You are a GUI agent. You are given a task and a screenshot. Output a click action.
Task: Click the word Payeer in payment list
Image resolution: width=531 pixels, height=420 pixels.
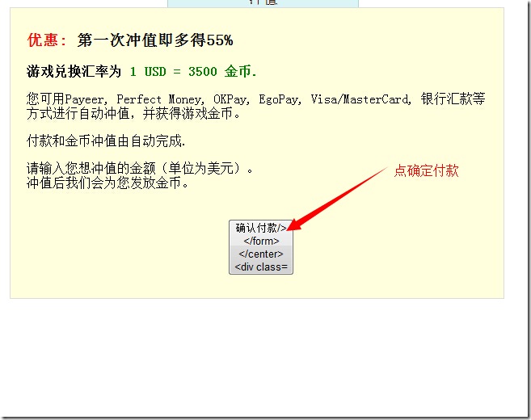[86, 99]
